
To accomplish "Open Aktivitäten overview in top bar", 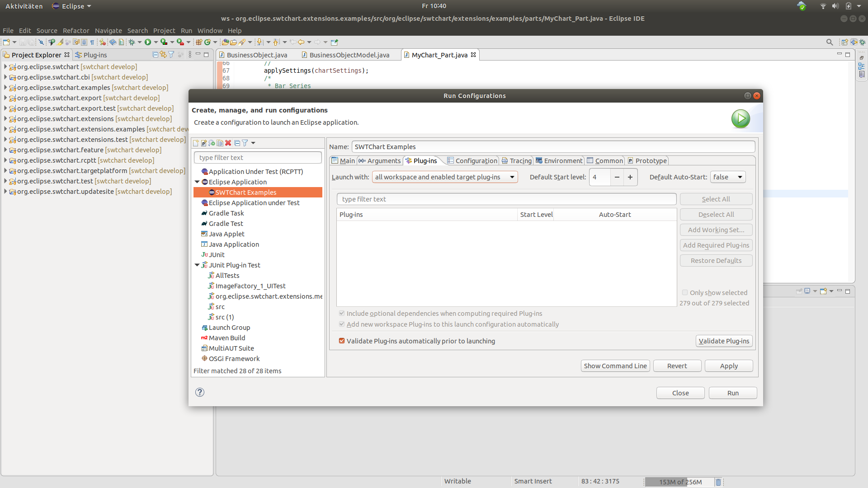I will (24, 6).
